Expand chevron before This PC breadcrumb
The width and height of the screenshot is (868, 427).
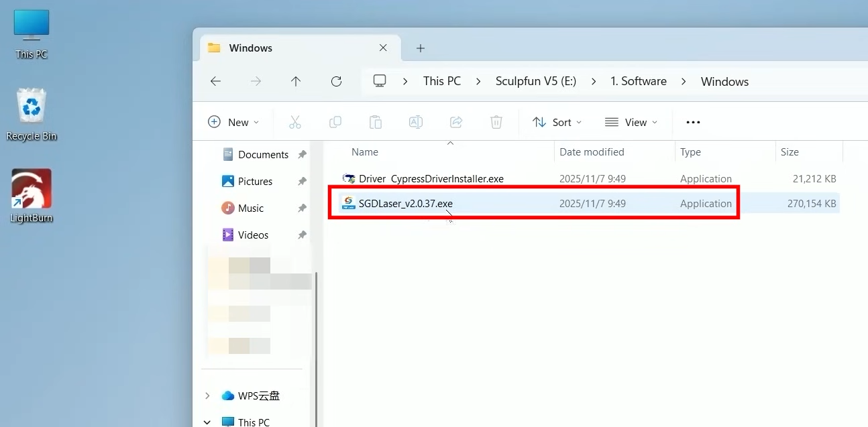405,81
